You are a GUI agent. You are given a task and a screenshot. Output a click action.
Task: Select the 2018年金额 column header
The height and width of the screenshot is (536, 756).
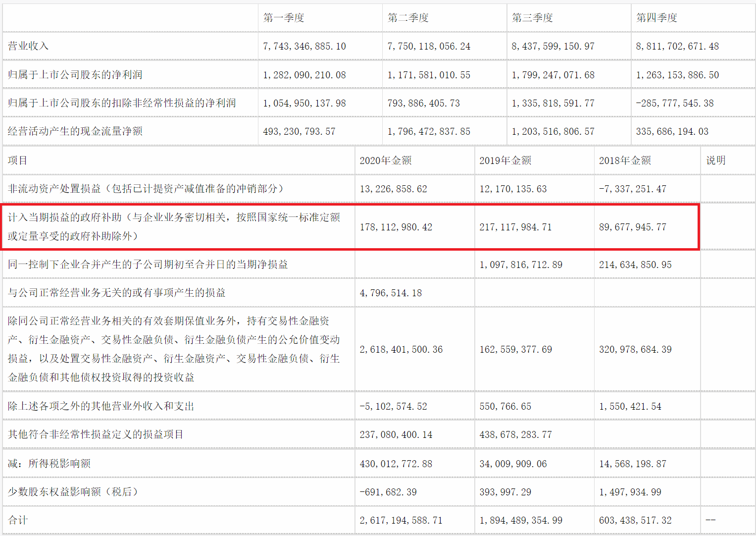(625, 161)
